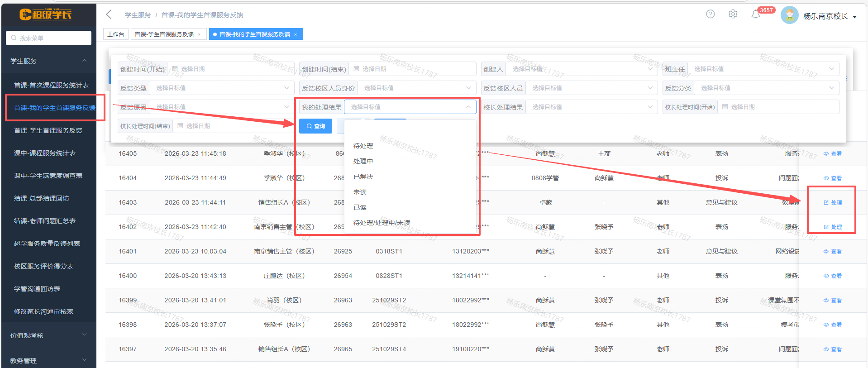
Task: Click the back arrow in the header
Action: click(x=109, y=14)
